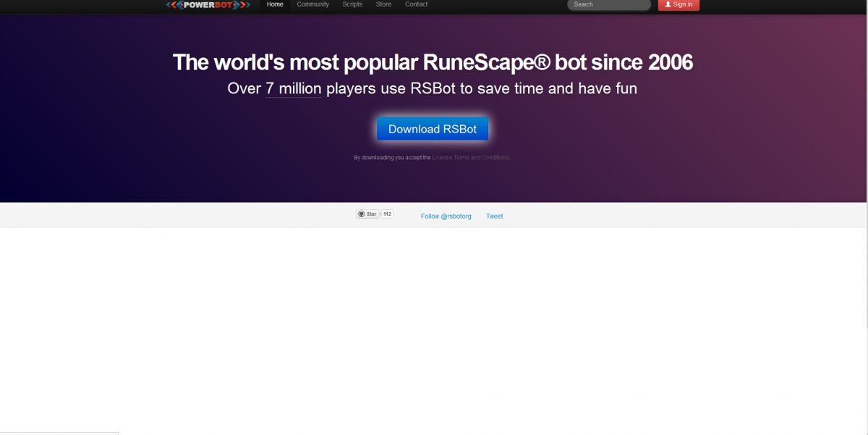Download RSBot with the blue button
The width and height of the screenshot is (868, 435).
(433, 129)
